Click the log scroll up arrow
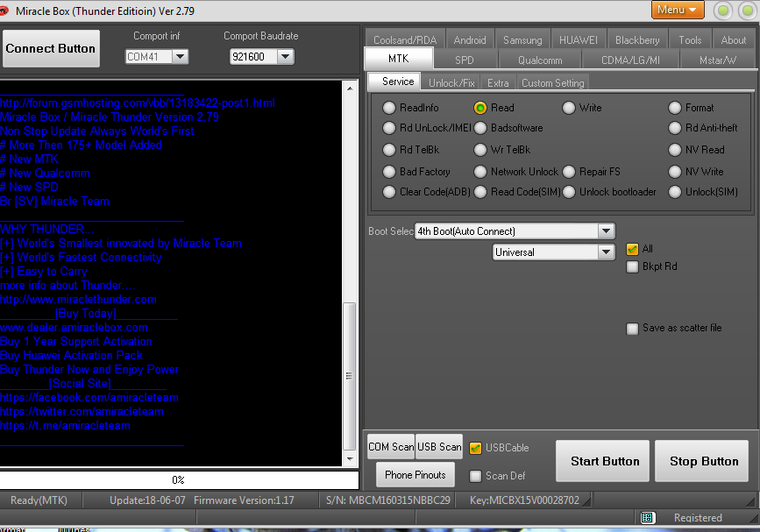Screen dimensions: 760x532 point(350,89)
